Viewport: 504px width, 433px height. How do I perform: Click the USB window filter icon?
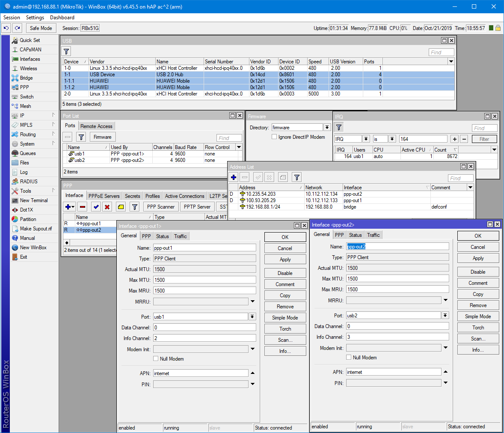coord(66,51)
